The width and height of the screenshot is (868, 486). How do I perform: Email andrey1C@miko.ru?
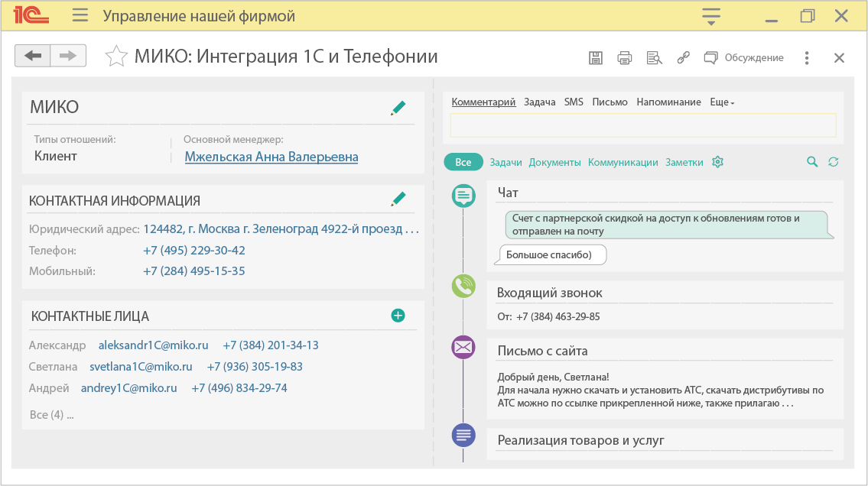pos(129,388)
